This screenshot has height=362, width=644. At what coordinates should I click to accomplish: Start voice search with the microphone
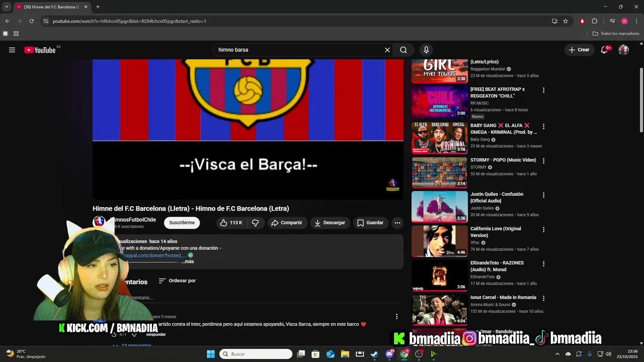point(426,50)
